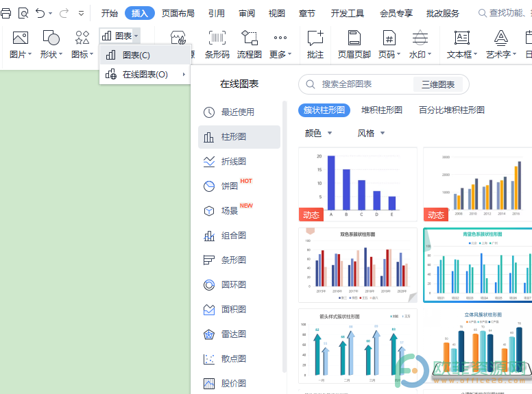
Task: Expand the quick access customize arrow
Action: [x=81, y=14]
